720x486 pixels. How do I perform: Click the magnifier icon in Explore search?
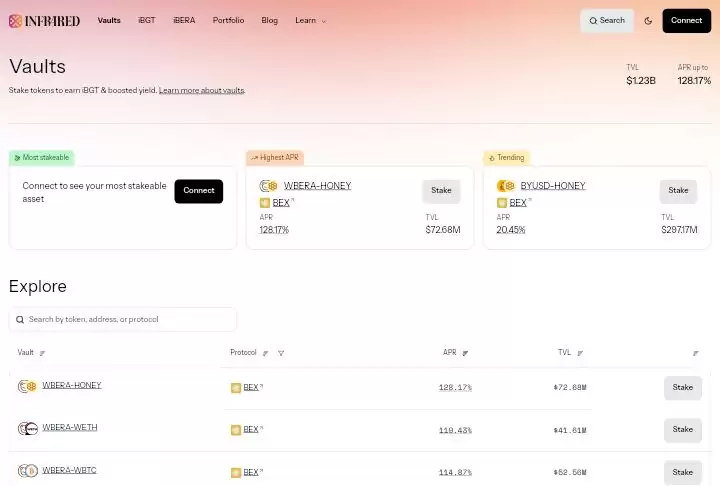click(20, 320)
